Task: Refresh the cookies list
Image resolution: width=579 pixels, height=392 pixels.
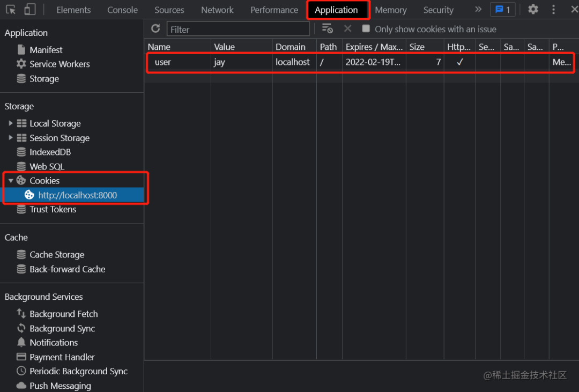Action: (155, 28)
